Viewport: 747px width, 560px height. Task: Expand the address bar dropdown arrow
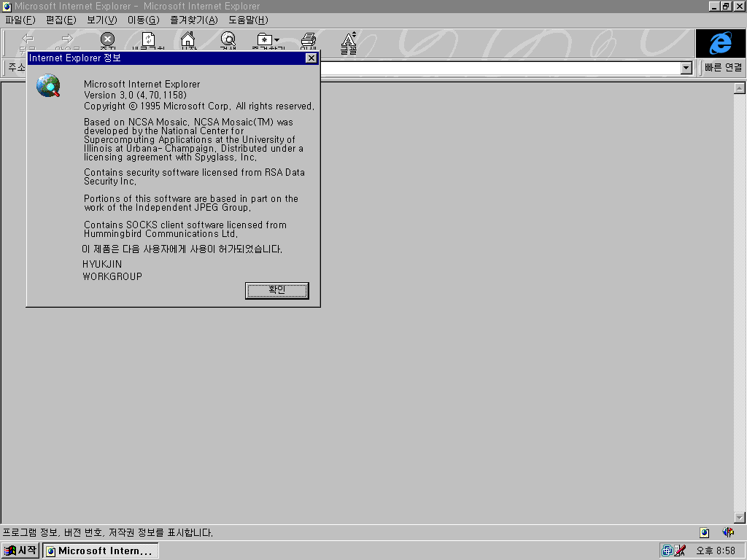[x=686, y=68]
